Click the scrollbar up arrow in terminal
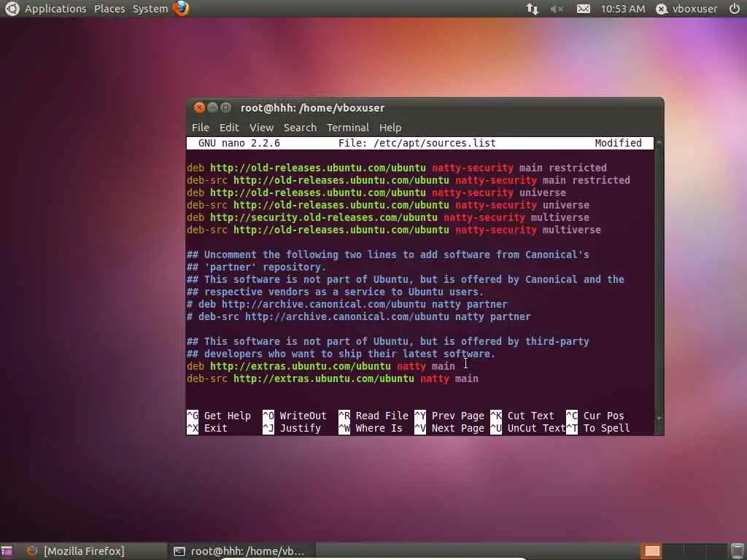The height and width of the screenshot is (560, 747). pos(659,142)
